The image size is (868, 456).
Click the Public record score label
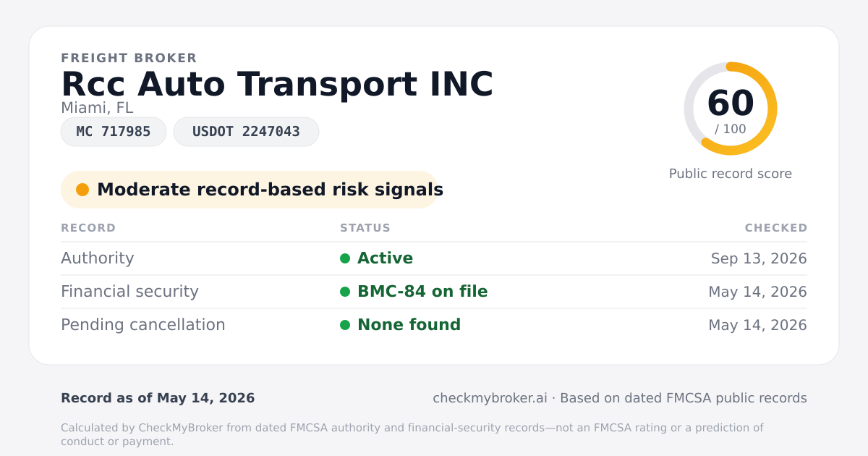tap(731, 174)
